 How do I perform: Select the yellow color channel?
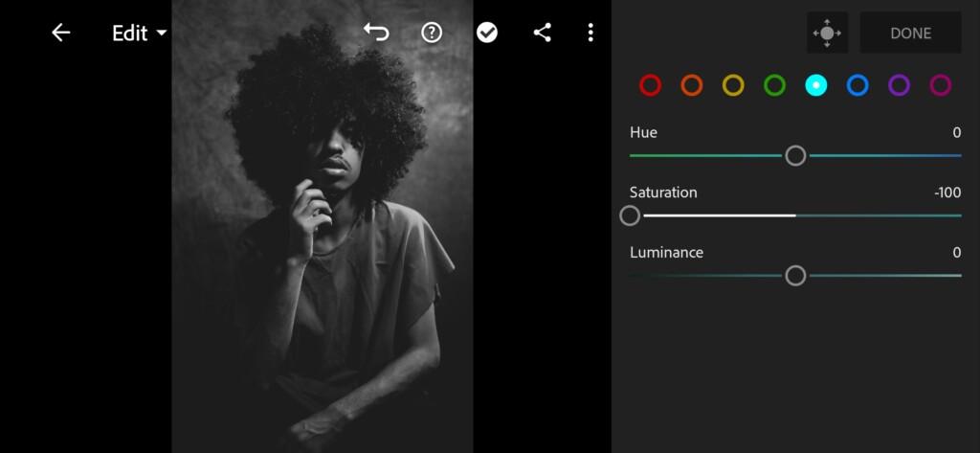point(733,85)
